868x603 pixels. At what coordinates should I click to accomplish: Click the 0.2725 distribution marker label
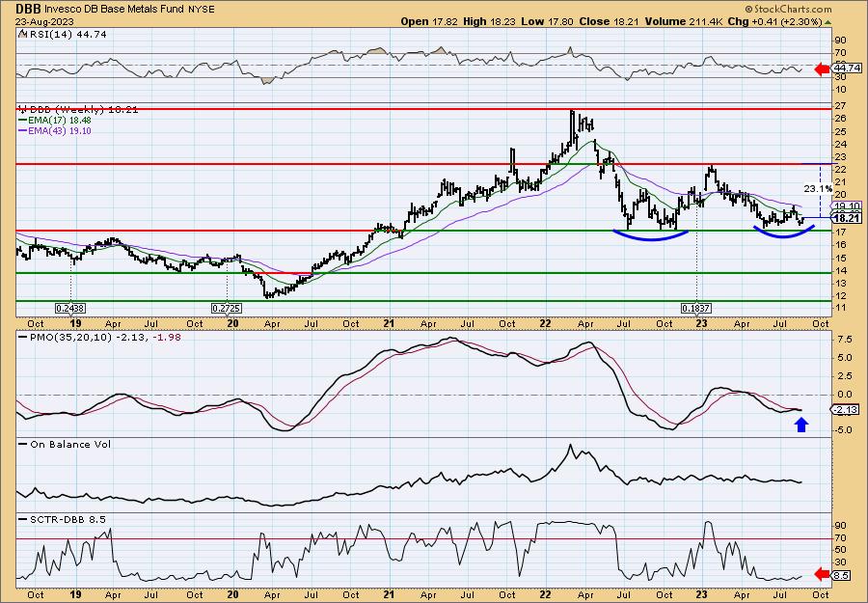(227, 308)
